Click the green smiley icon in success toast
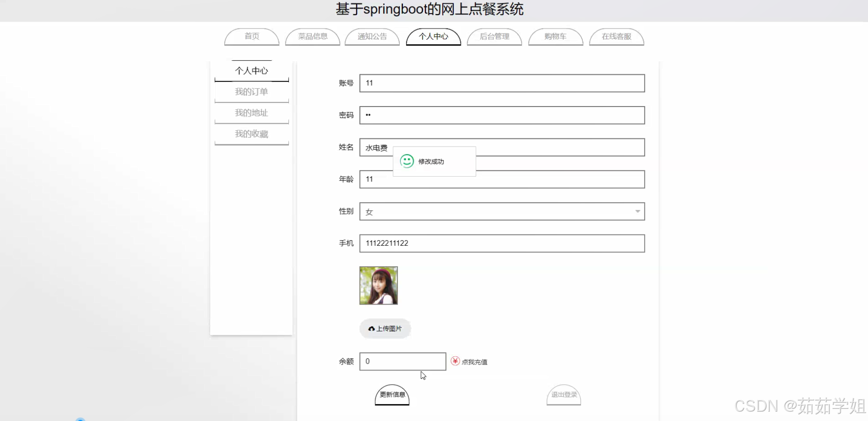Viewport: 868px width, 421px height. coord(407,161)
